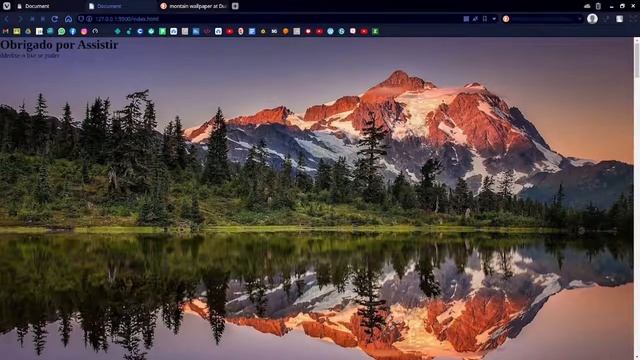Go to the home page

pyautogui.click(x=68, y=19)
